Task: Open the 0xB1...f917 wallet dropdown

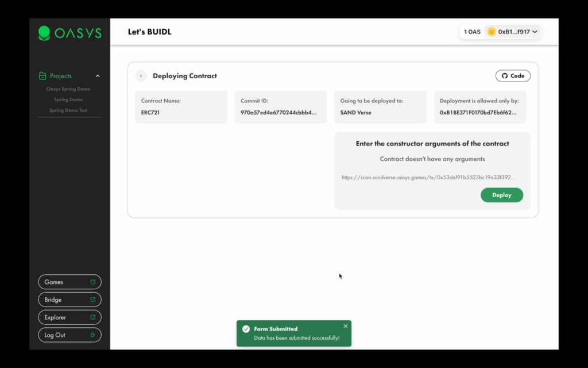Action: coord(512,32)
